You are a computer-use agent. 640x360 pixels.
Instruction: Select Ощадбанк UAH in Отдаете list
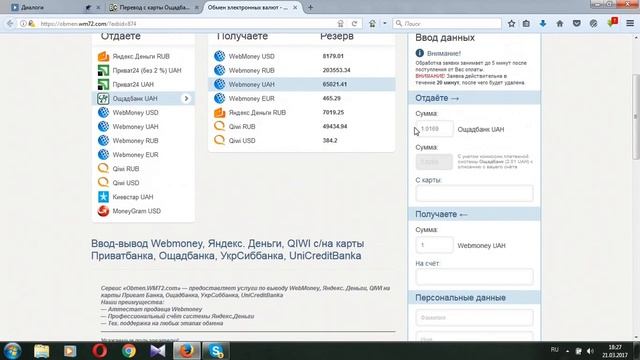(143, 98)
